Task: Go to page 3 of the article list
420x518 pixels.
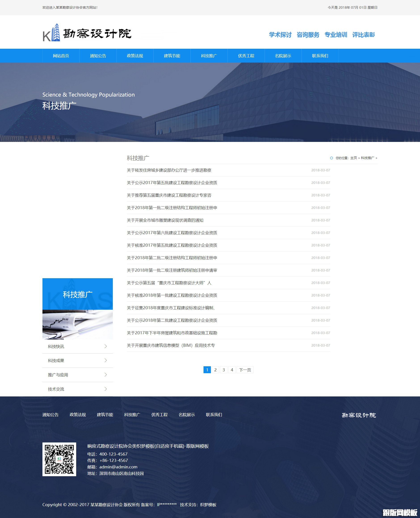Action: coord(224,370)
